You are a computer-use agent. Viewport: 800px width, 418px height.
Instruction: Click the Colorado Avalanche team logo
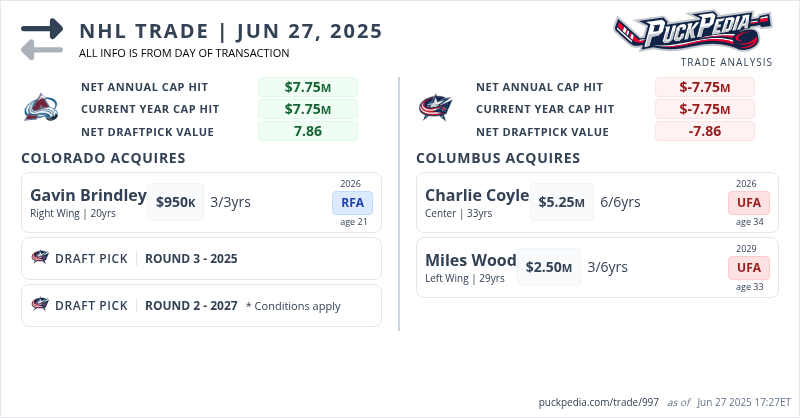(x=41, y=108)
